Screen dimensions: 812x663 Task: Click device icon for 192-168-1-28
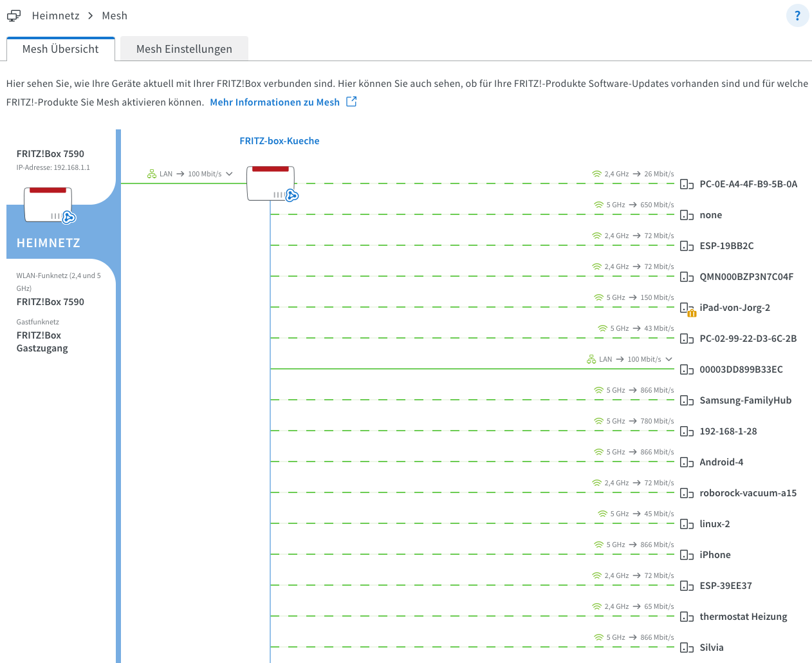pos(687,431)
